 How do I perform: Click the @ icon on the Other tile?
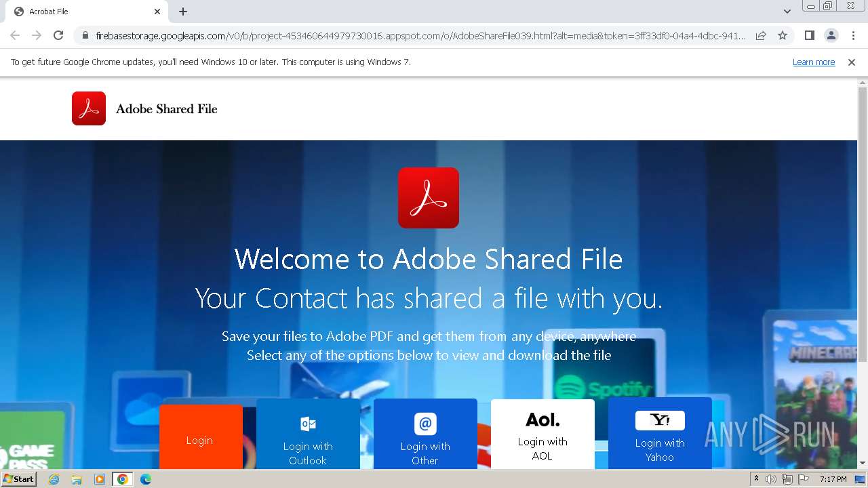click(x=425, y=424)
